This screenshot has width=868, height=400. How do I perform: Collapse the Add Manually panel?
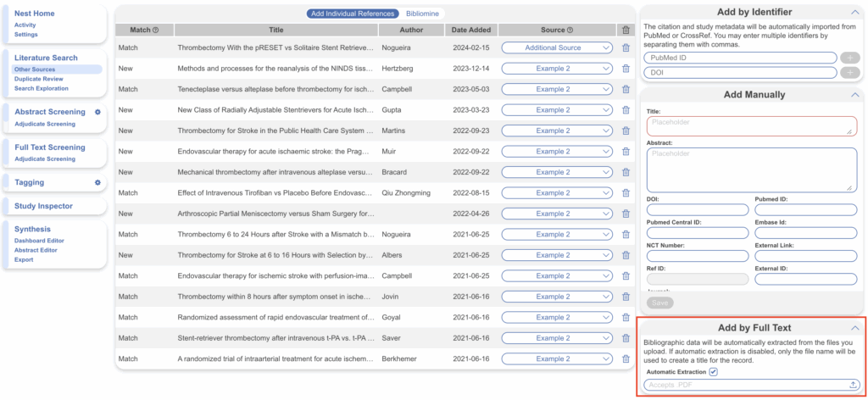(x=854, y=95)
